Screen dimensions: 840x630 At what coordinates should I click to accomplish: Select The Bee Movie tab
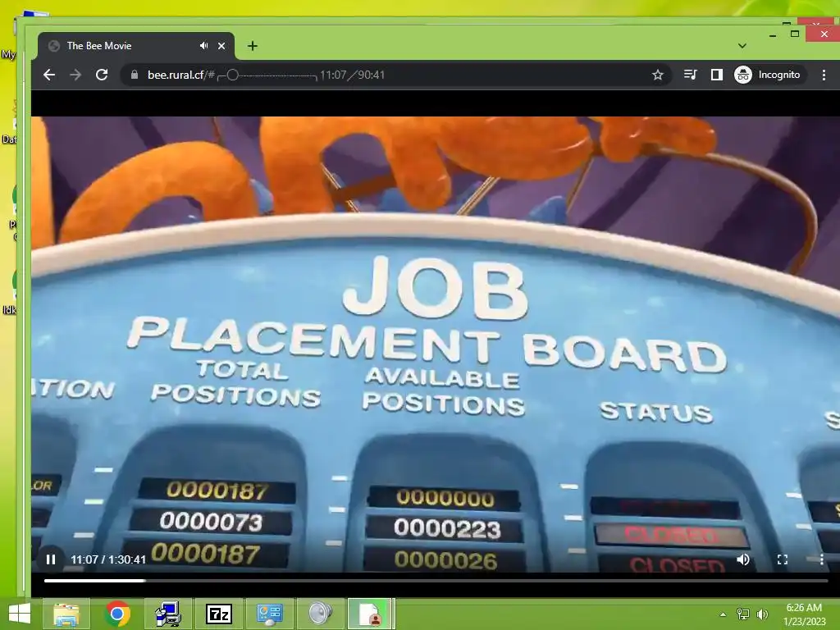(x=136, y=46)
